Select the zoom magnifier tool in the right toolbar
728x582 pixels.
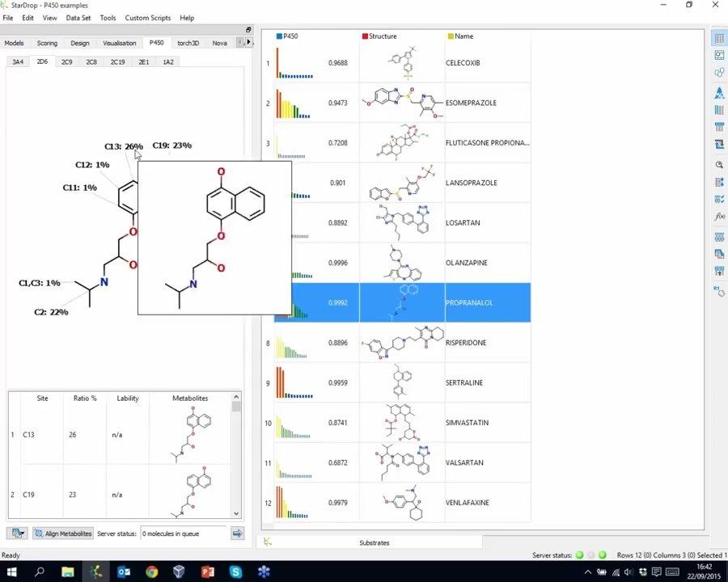point(718,163)
